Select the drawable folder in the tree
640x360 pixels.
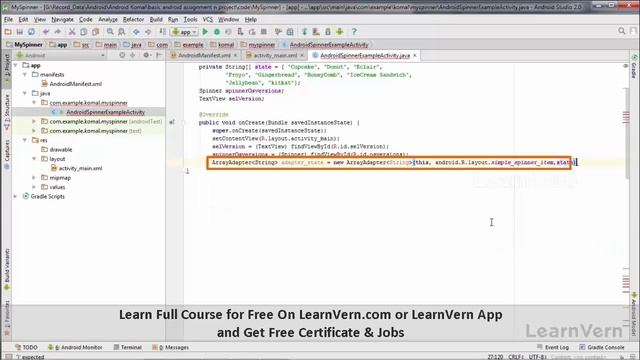pos(57,149)
